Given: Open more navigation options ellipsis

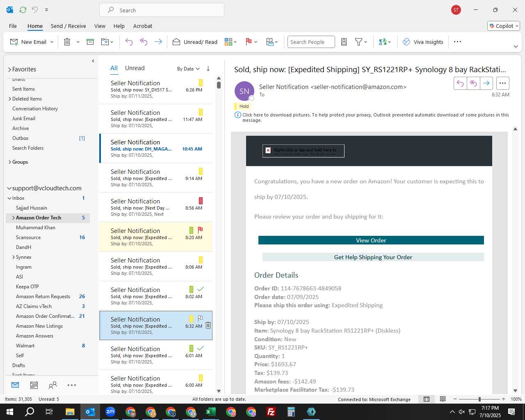Looking at the screenshot, I should [72, 385].
